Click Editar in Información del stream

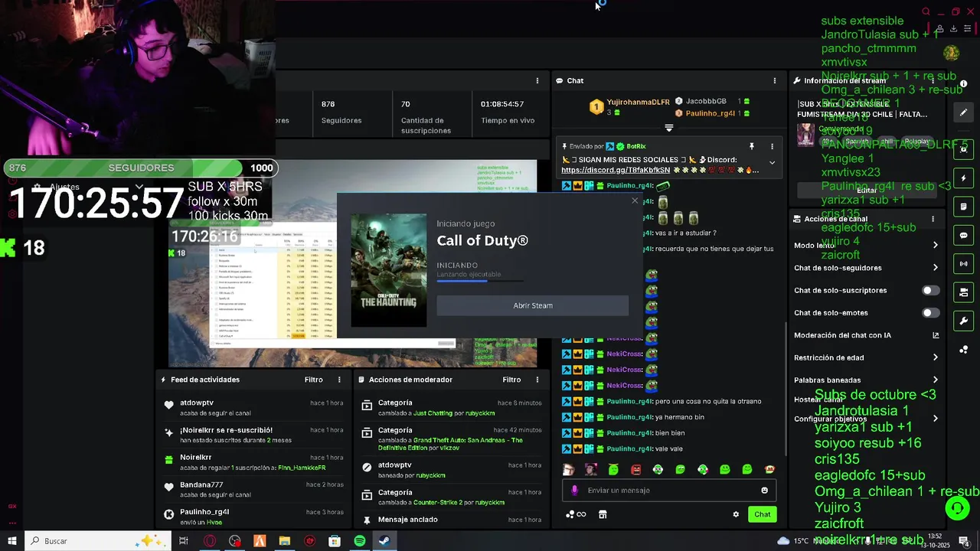tap(866, 190)
